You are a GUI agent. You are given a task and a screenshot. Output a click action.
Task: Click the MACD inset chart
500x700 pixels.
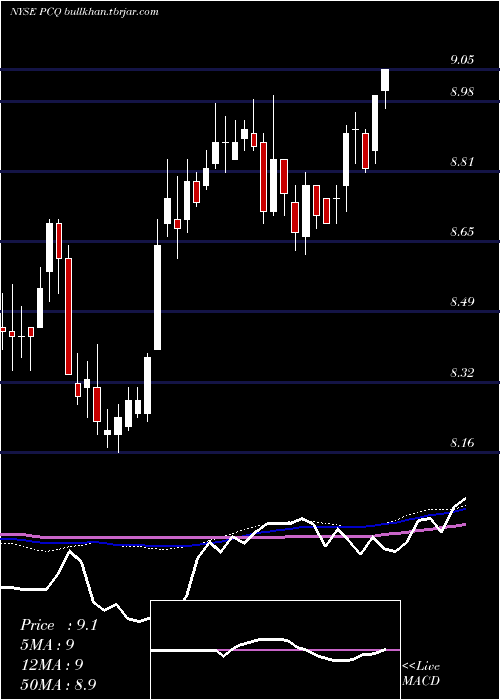tap(275, 650)
